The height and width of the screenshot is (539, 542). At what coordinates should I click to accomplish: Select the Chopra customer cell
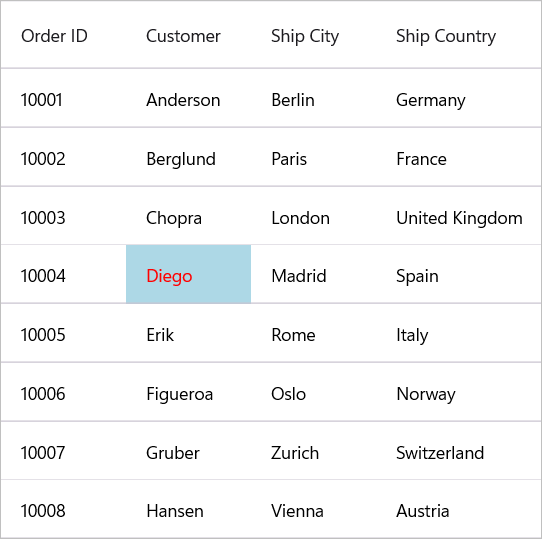(x=188, y=216)
